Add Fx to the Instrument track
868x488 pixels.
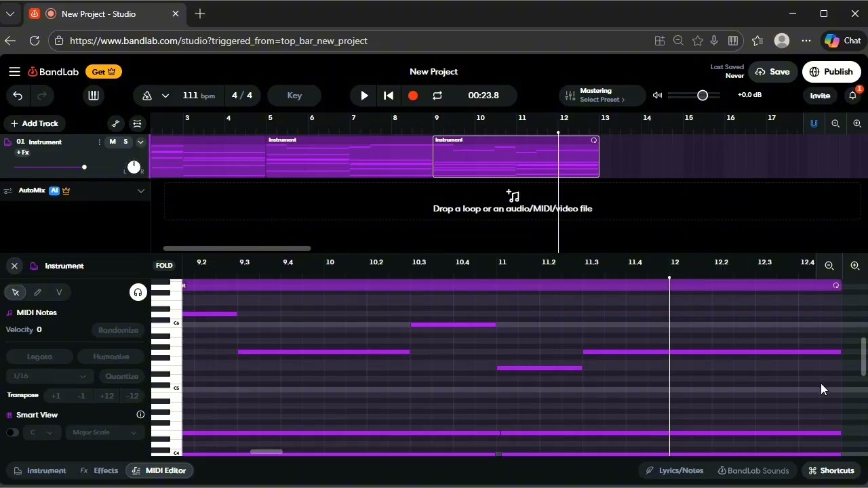22,152
